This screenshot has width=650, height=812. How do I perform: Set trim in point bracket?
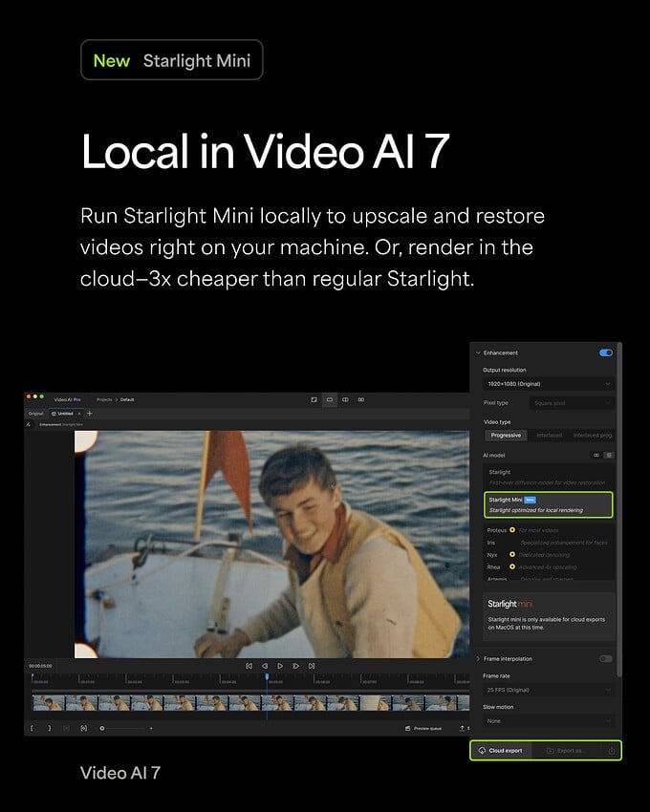(x=32, y=728)
